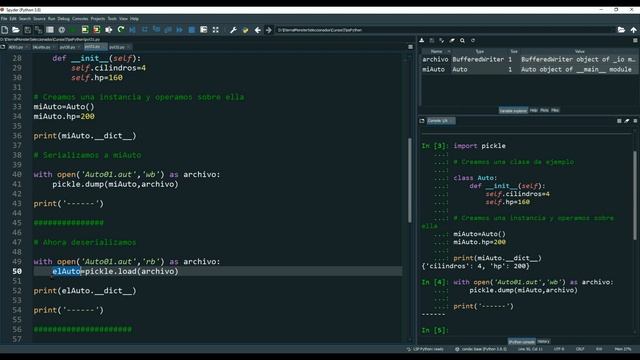
Task: Switch to the Files pane tab
Action: (x=555, y=110)
